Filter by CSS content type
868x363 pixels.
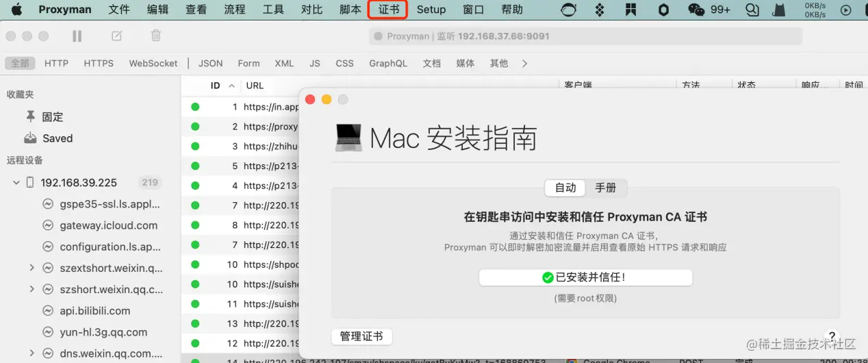345,63
